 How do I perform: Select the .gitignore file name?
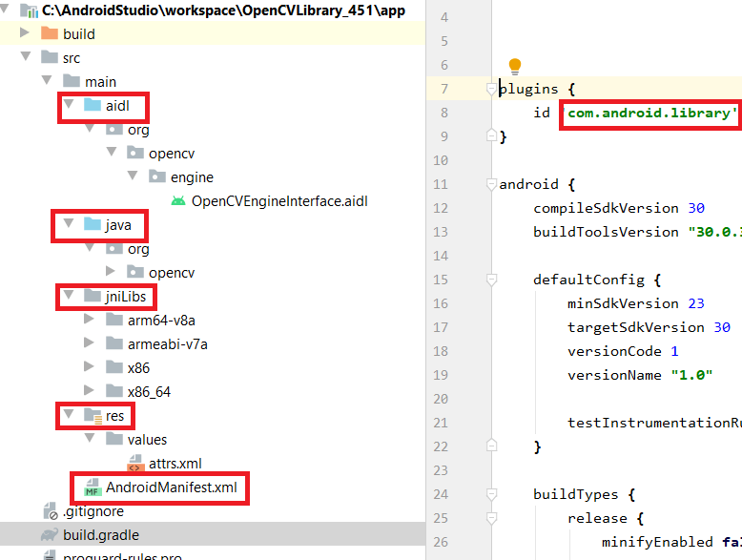coord(93,511)
